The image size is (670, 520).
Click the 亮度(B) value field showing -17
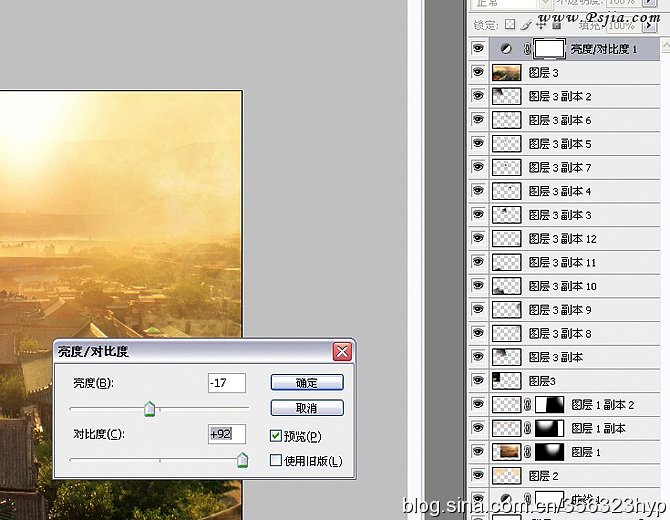click(227, 383)
